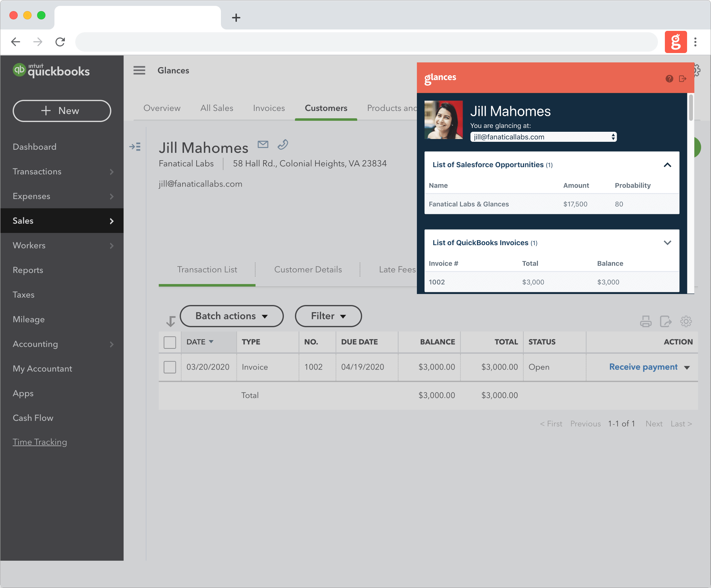Image resolution: width=711 pixels, height=588 pixels.
Task: Toggle the QuickBooks Invoices list chevron
Action: coord(667,243)
